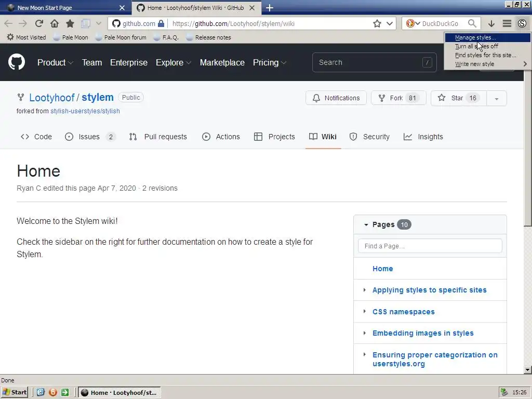Viewport: 532px width, 399px height.
Task: Open the 2 revisions link
Action: click(160, 188)
